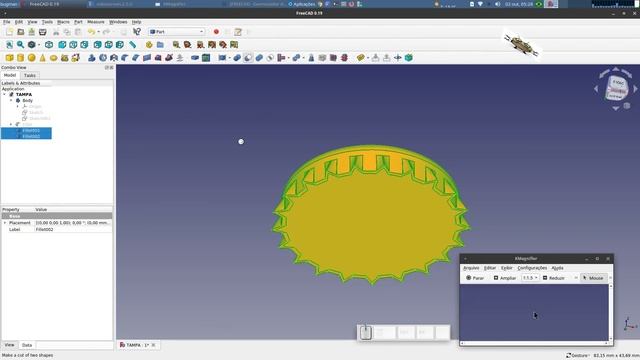This screenshot has height=360, width=640.
Task: Switch to the Data property tab
Action: 27,345
